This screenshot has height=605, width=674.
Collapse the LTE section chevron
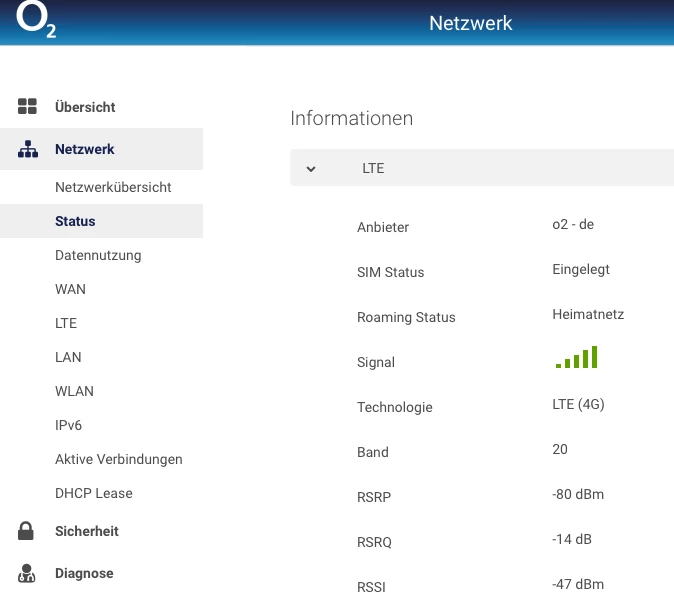point(311,169)
